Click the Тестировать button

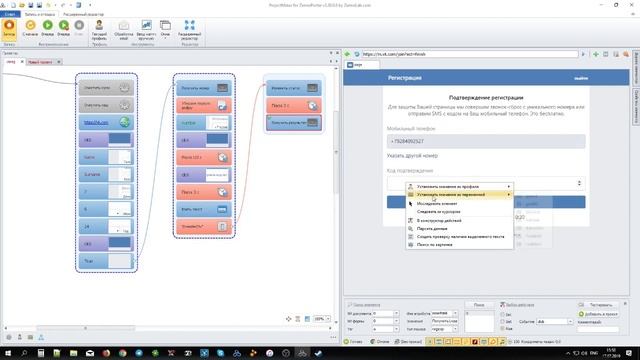click(601, 305)
